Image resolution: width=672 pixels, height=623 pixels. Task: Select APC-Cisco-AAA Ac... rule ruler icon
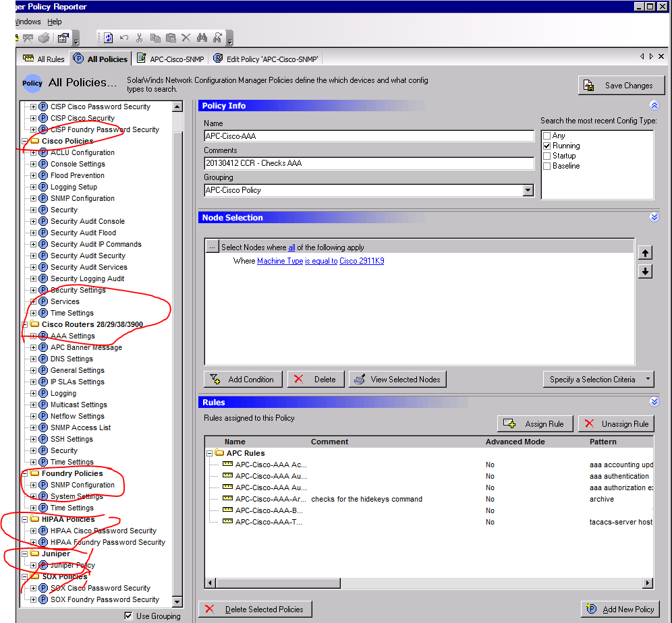[x=227, y=464]
